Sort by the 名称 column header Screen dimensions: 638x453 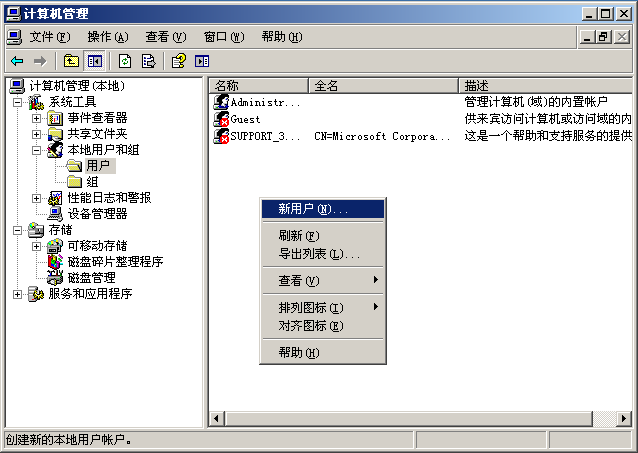click(x=259, y=86)
